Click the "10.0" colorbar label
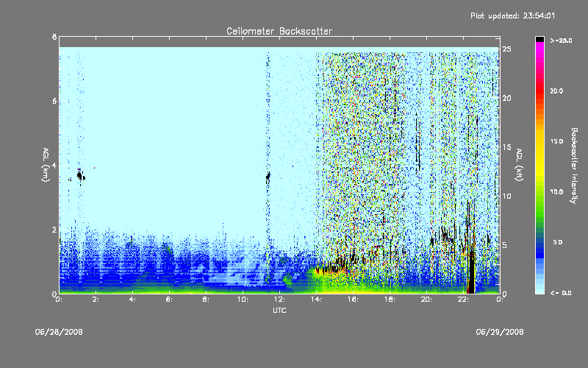588x368 pixels. click(x=556, y=192)
